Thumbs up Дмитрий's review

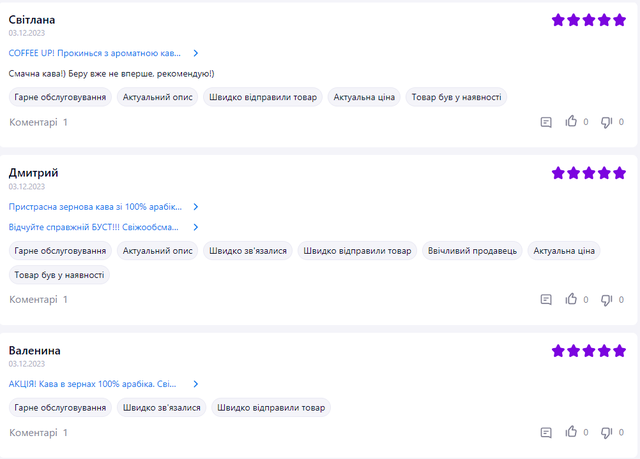click(x=571, y=299)
